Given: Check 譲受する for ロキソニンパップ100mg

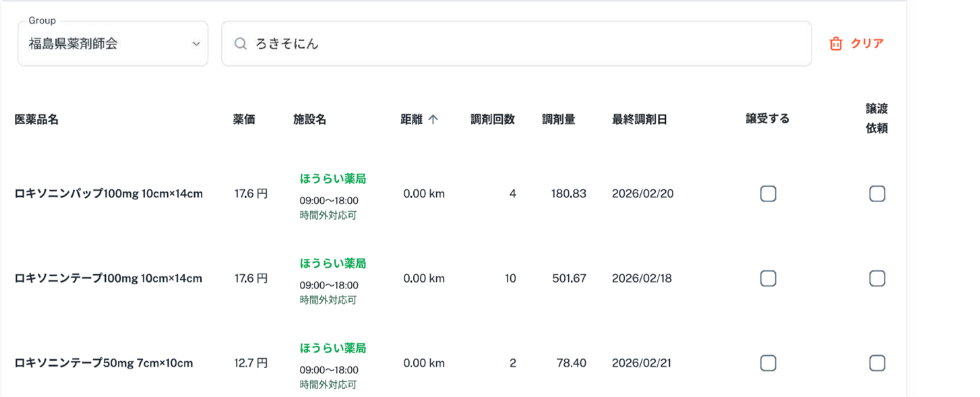Looking at the screenshot, I should [768, 194].
